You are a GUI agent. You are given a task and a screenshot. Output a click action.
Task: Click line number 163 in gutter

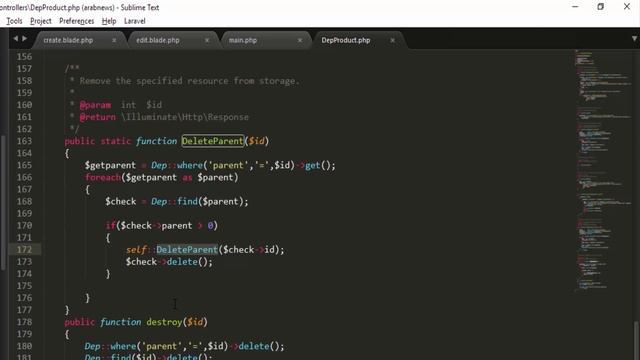click(24, 141)
